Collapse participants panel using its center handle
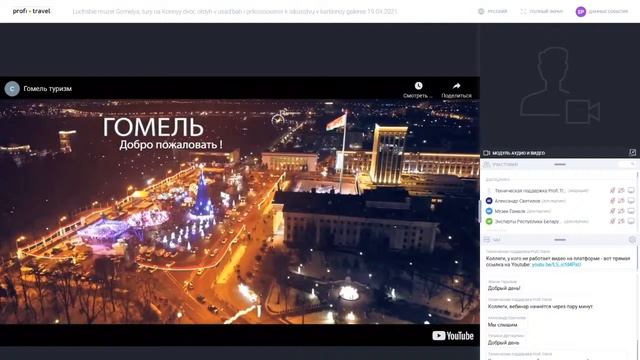Viewport: 640px width, 360px height. click(x=560, y=164)
